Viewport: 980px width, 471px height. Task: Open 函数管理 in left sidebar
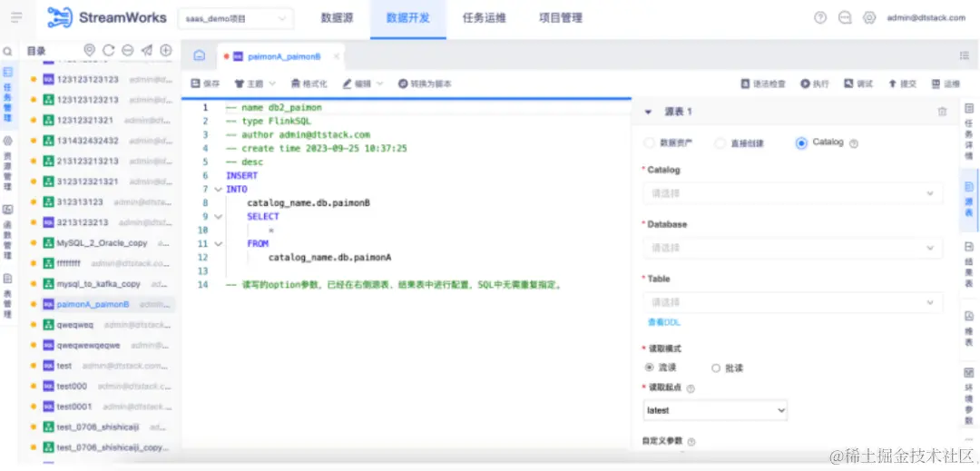click(7, 232)
